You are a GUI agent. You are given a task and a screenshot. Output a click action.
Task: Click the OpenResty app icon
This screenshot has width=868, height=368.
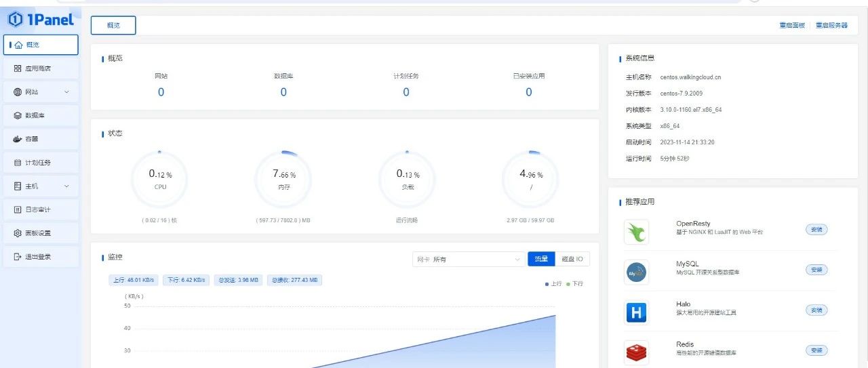click(x=636, y=232)
